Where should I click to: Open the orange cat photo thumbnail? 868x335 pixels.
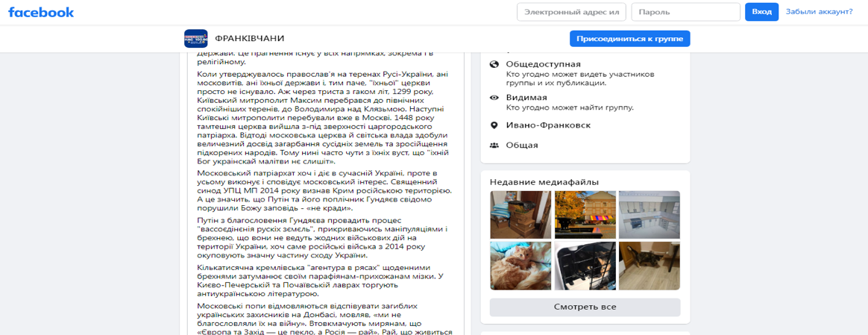(521, 266)
